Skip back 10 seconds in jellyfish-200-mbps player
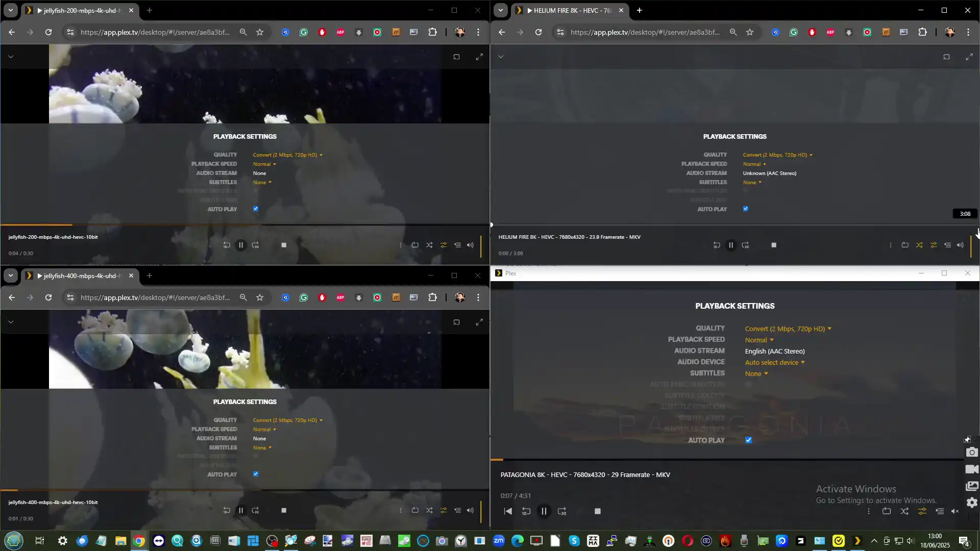The width and height of the screenshot is (980, 551). pyautogui.click(x=227, y=245)
